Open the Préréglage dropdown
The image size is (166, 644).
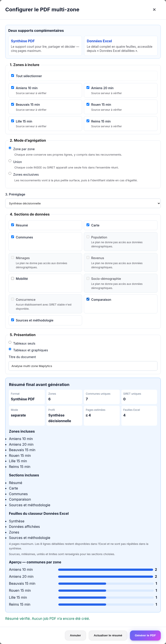(83, 203)
